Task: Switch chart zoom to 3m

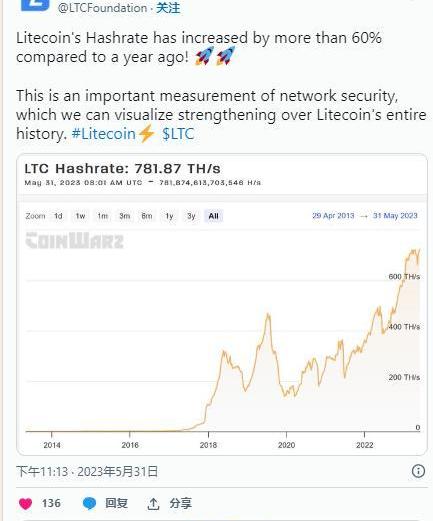Action: (125, 216)
